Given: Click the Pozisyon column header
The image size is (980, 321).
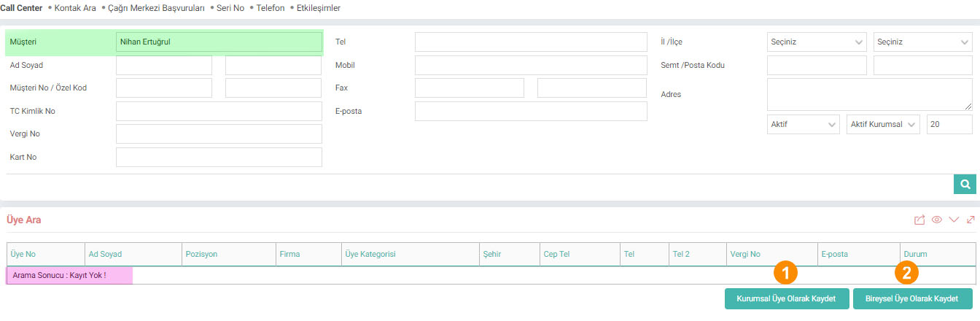Looking at the screenshot, I should pyautogui.click(x=228, y=254).
